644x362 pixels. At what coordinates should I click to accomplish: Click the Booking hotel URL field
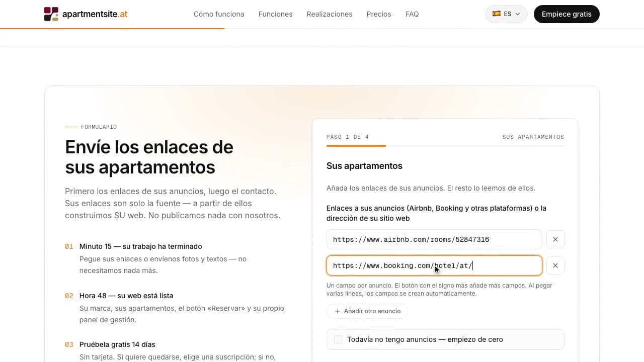[434, 265]
